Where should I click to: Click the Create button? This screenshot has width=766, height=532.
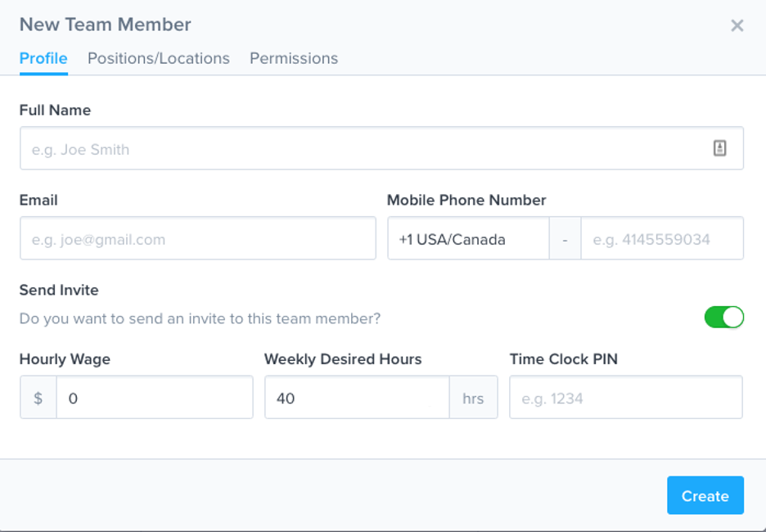coord(705,495)
